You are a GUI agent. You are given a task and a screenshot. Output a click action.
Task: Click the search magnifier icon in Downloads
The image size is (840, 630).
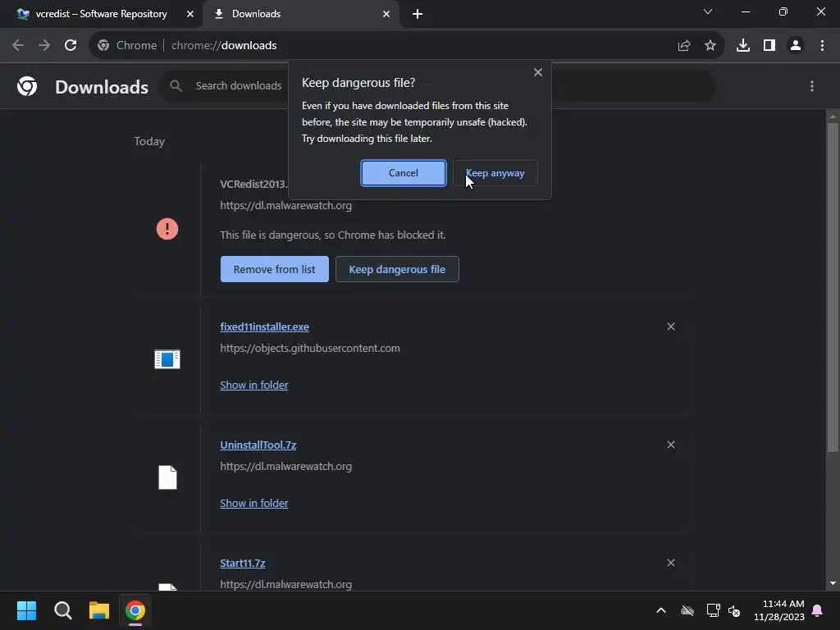[x=176, y=85]
